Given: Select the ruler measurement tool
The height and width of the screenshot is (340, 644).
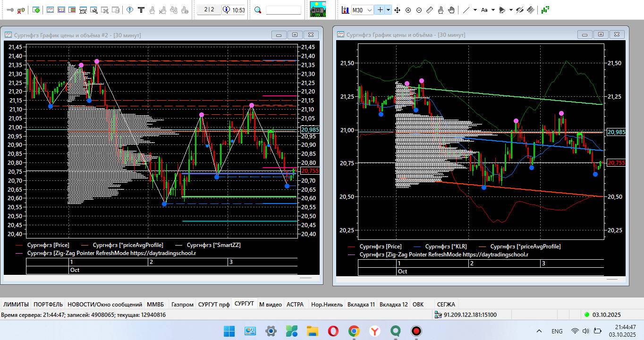Looking at the screenshot, I should (430, 10).
